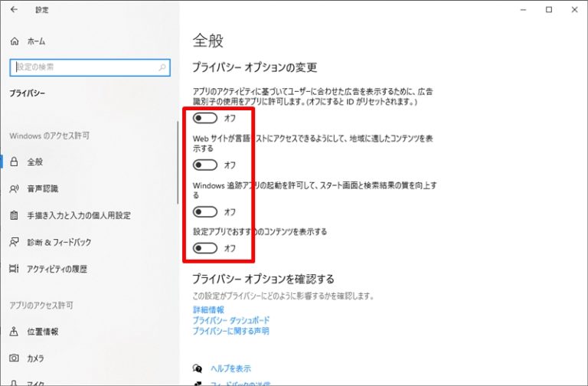The image size is (588, 386).
Task: Toggle 設定アプリ suggested content switch
Action: (x=204, y=248)
